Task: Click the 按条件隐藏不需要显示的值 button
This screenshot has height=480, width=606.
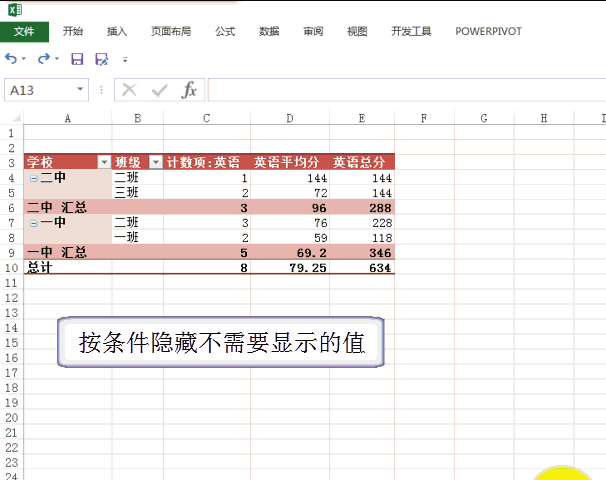Action: [220, 343]
